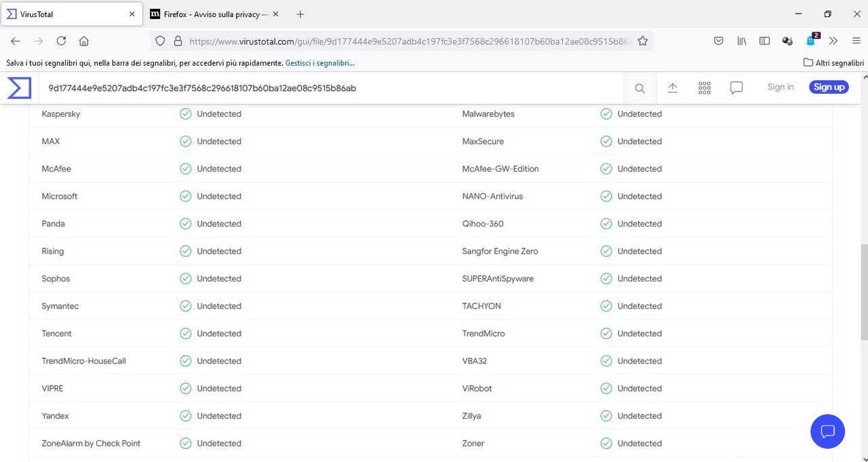Switch to the VirusTotal tab
The image size is (868, 462).
pos(71,14)
